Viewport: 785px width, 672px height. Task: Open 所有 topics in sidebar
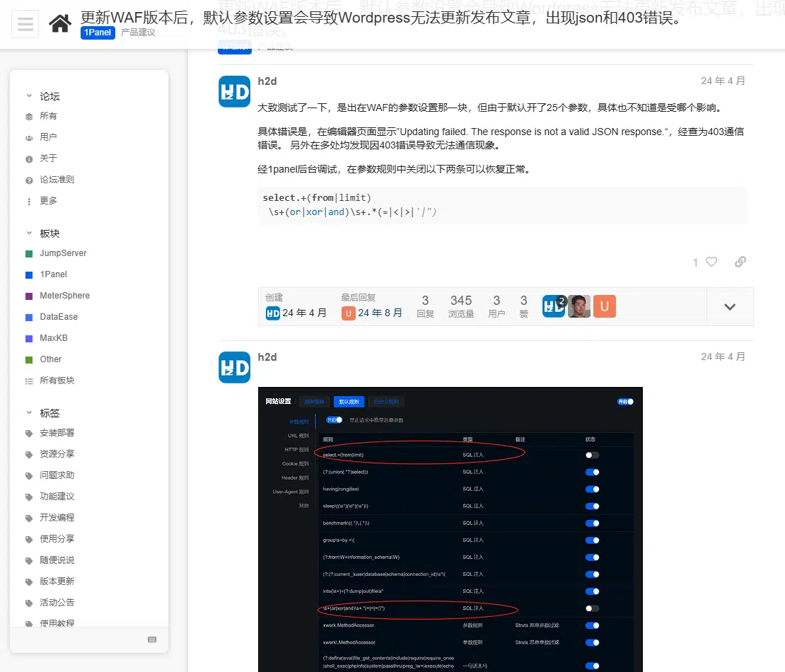coord(48,116)
